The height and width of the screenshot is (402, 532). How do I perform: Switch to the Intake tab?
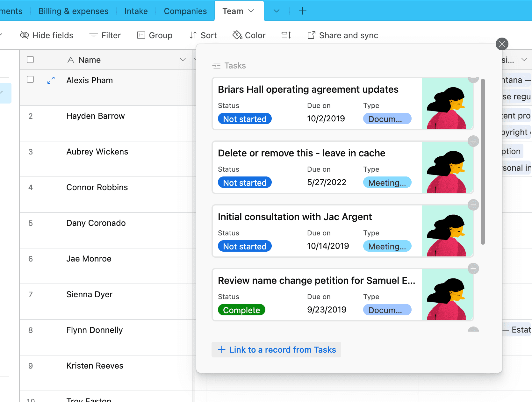[136, 11]
